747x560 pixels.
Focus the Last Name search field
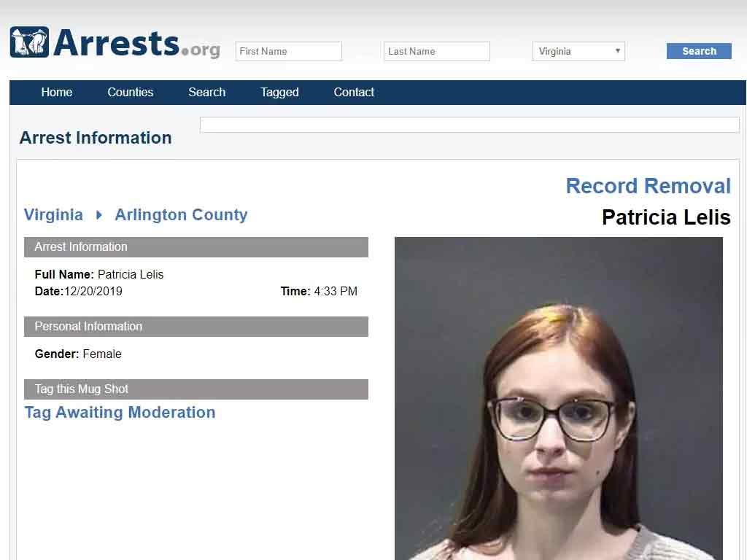point(437,52)
